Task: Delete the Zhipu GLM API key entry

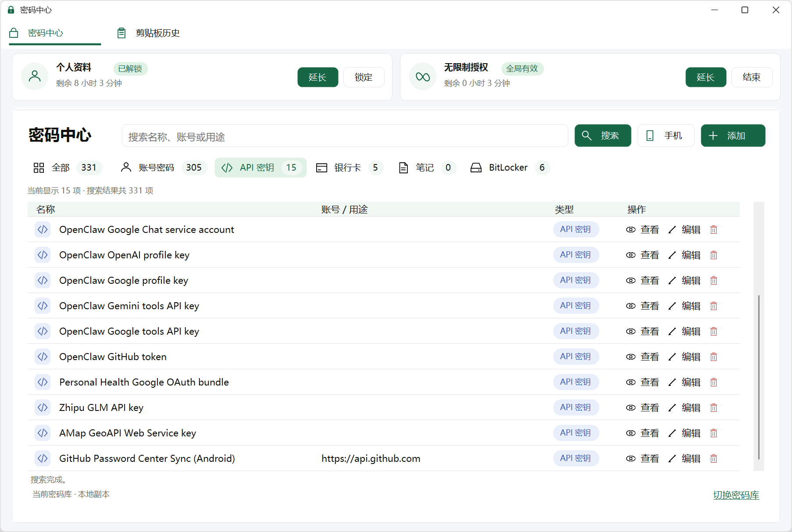Action: (714, 408)
